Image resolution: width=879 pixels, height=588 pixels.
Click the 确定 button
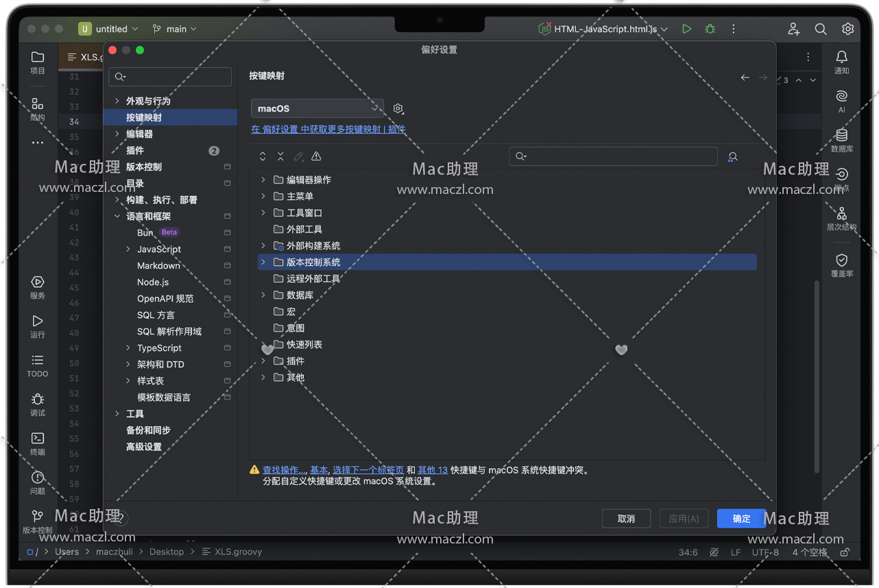point(741,519)
